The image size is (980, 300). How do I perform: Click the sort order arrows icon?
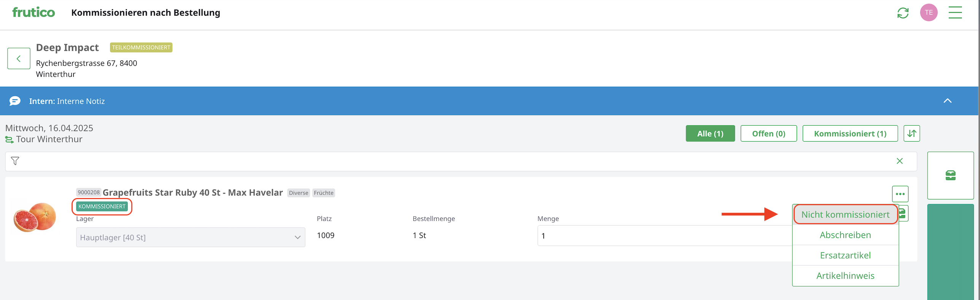912,134
